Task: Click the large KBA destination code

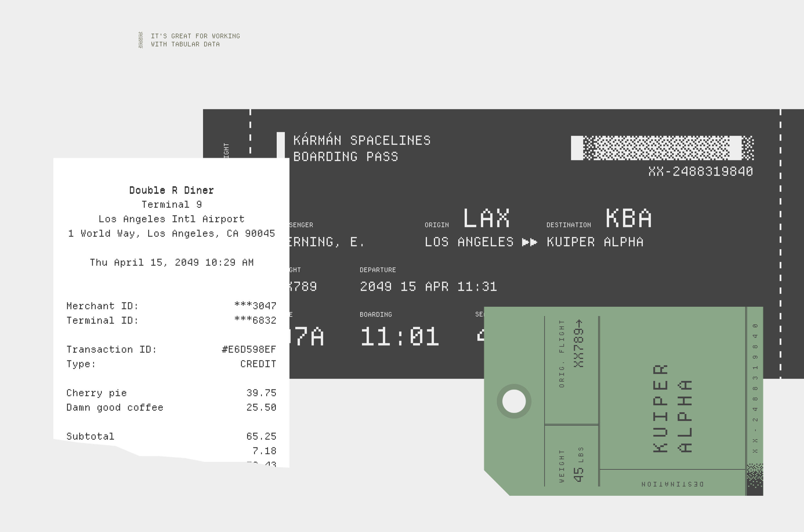Action: (629, 218)
